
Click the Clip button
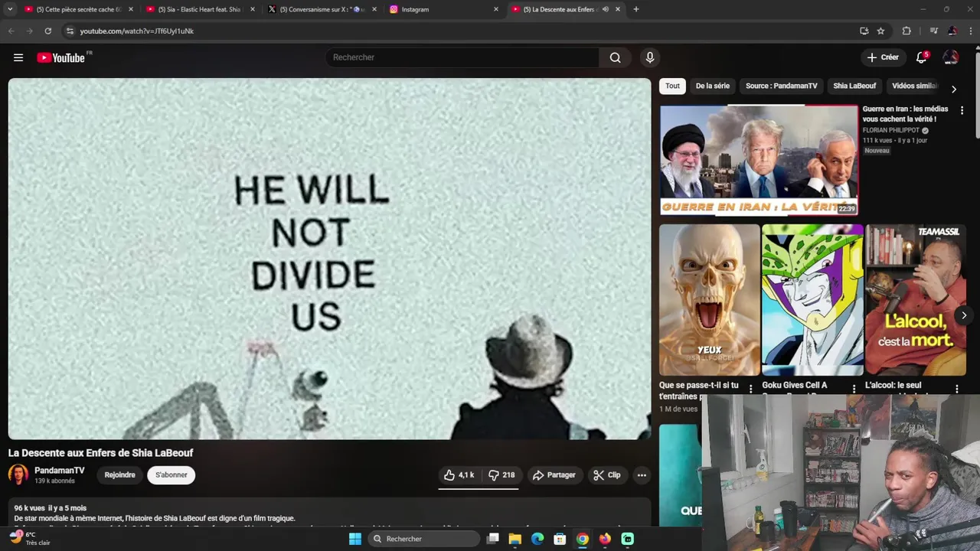607,475
